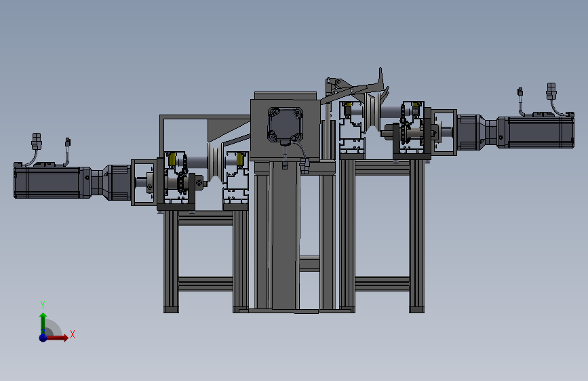Select the left V-groove pulley wheel
The image size is (588, 381).
click(215, 161)
